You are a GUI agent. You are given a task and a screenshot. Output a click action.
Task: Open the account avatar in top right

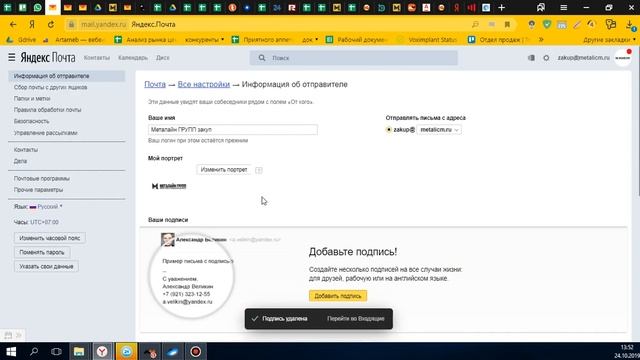[623, 58]
